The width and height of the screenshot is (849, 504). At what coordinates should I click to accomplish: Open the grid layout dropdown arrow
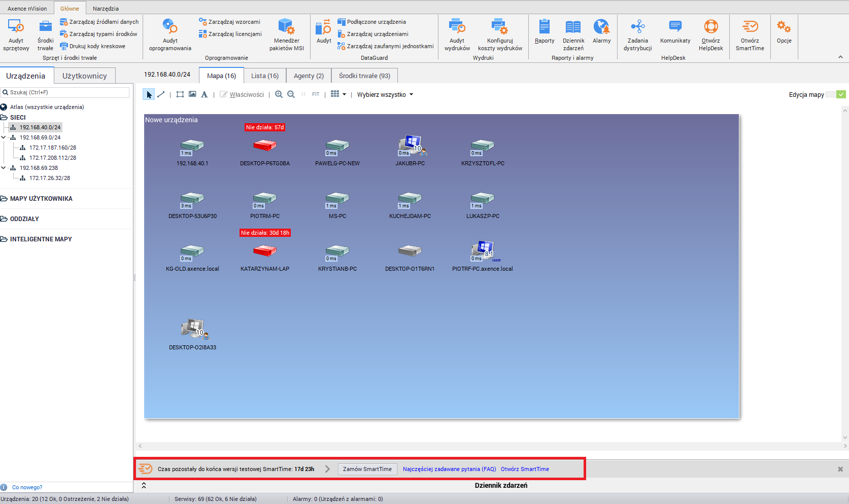pyautogui.click(x=344, y=94)
